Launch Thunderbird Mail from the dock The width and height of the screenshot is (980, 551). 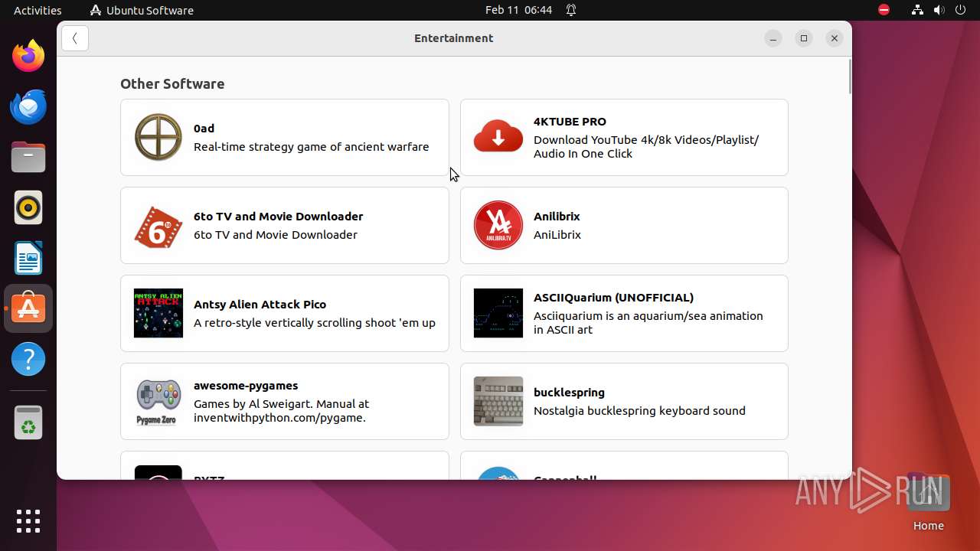tap(28, 106)
